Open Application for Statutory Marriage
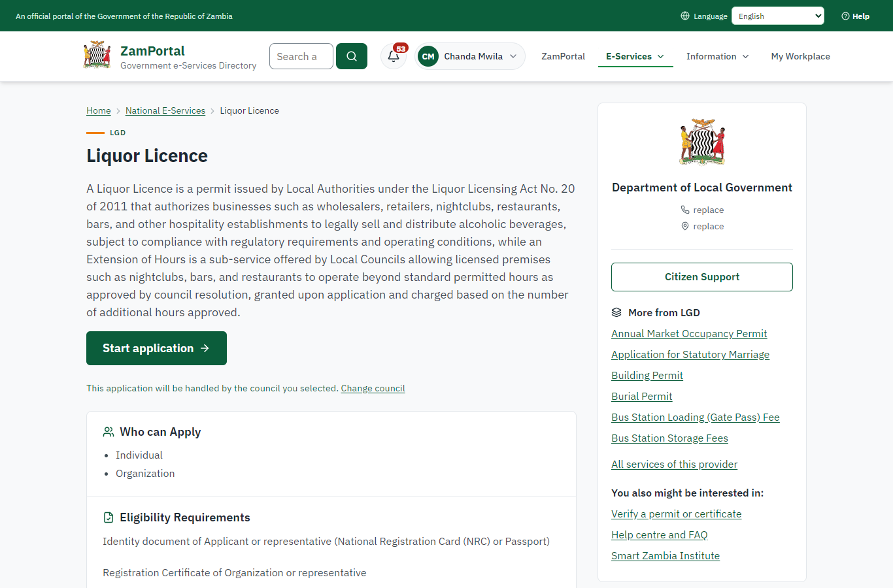Image resolution: width=893 pixels, height=588 pixels. click(x=690, y=354)
